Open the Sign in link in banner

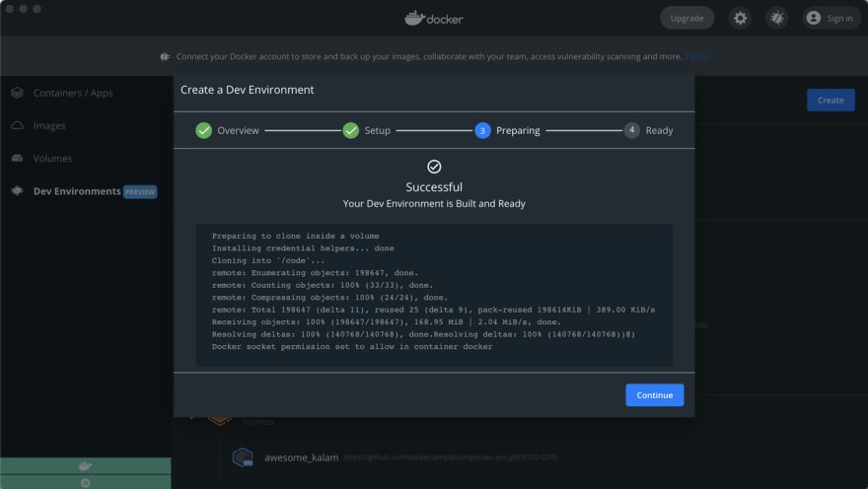[697, 56]
